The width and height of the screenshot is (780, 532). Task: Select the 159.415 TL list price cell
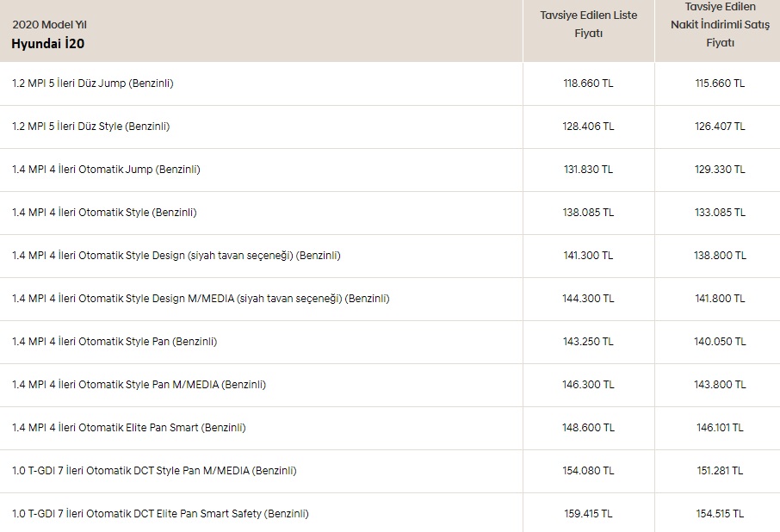tap(588, 514)
